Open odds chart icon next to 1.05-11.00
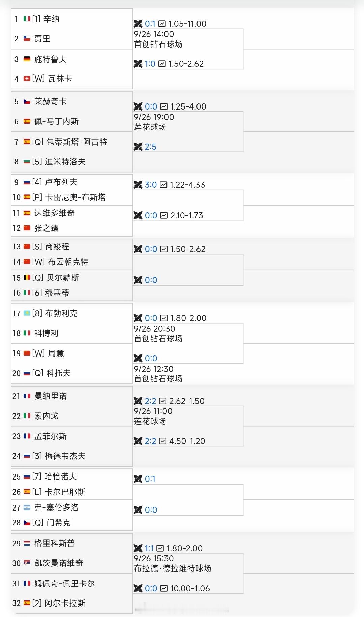Image resolution: width=364 pixels, height=617 pixels. [162, 24]
